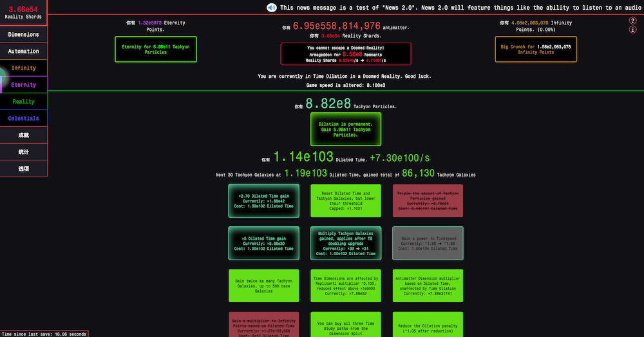Viewport: 644px width, 337px height.
Task: Click the Dilation is permanent button
Action: pos(345,129)
